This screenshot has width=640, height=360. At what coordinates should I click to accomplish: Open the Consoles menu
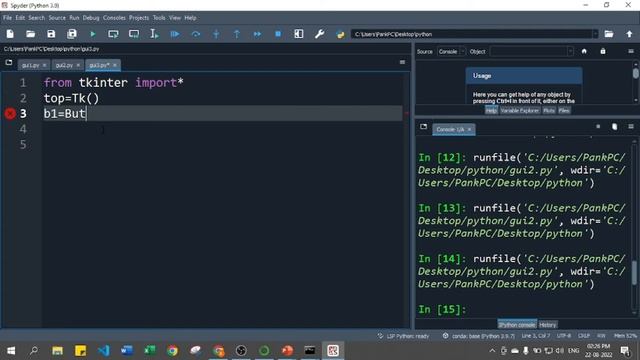pyautogui.click(x=114, y=18)
